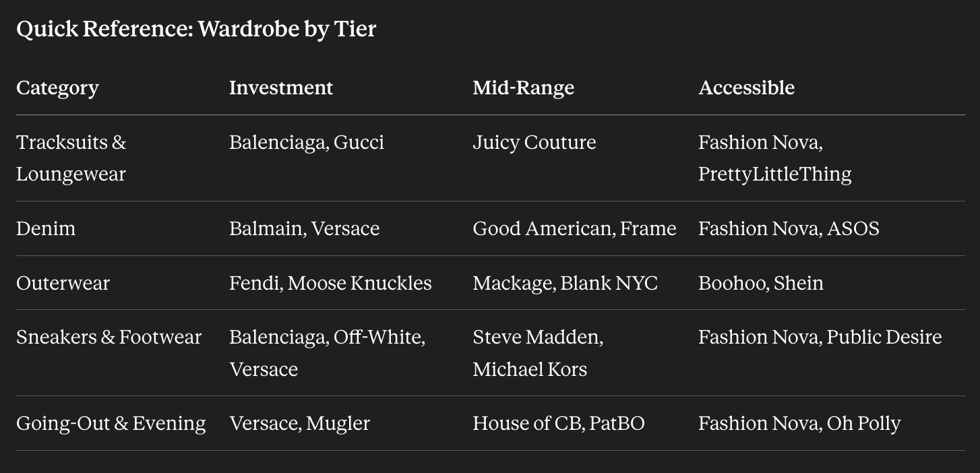Click the Accessible column header
This screenshot has width=980, height=473.
point(746,88)
